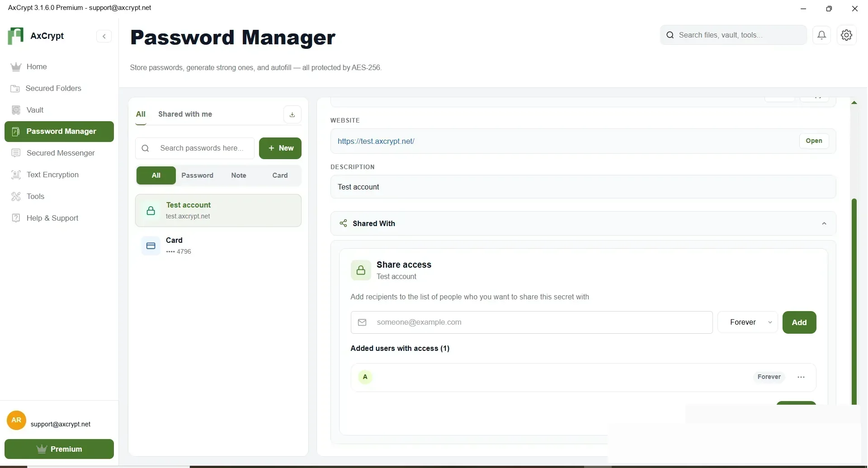Click the Test account description field

click(583, 187)
